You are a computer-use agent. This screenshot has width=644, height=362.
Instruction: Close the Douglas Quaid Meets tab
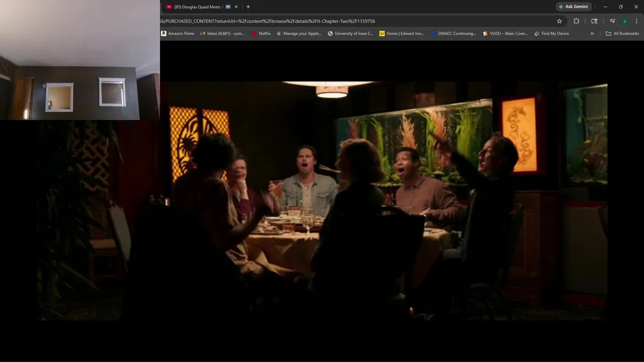(x=236, y=7)
